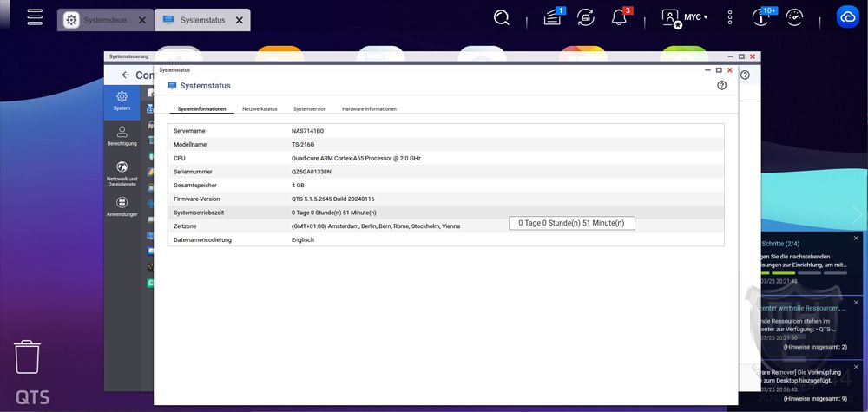The image size is (868, 412).
Task: Click the CPU value Quad-core ARM Cortex-A55
Action: point(356,158)
